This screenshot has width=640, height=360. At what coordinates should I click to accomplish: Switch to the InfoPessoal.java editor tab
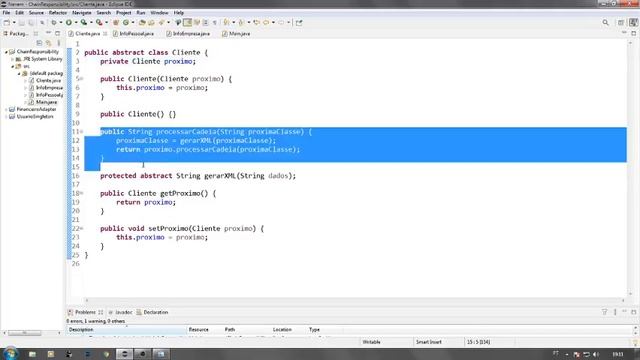click(x=133, y=33)
